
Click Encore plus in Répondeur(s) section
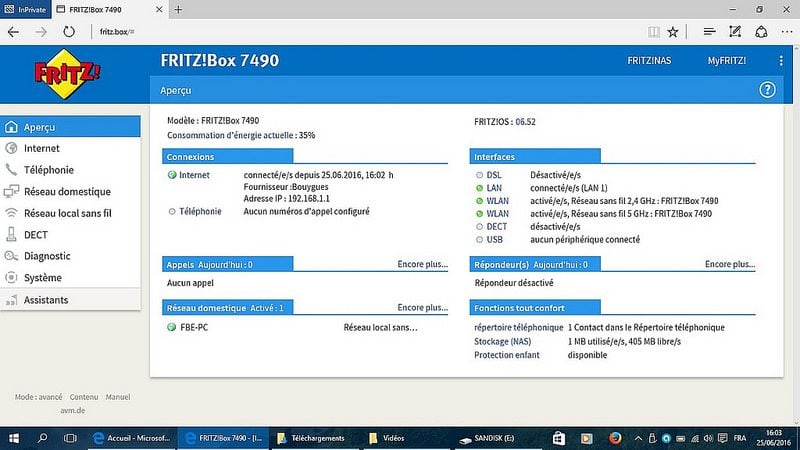730,264
